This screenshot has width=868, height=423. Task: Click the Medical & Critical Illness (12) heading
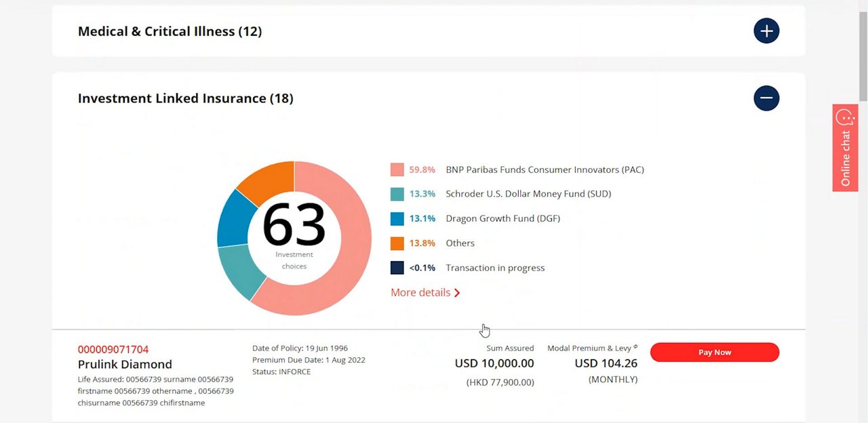click(170, 31)
